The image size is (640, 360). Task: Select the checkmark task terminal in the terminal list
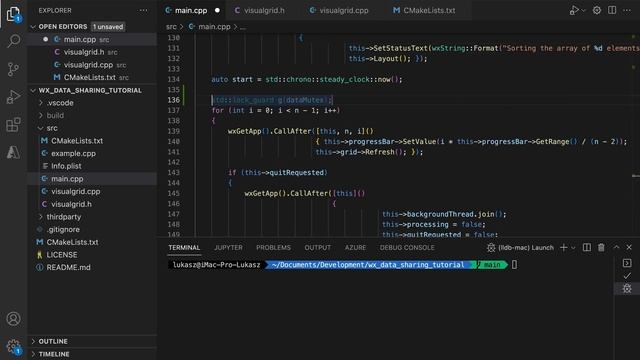click(x=627, y=276)
